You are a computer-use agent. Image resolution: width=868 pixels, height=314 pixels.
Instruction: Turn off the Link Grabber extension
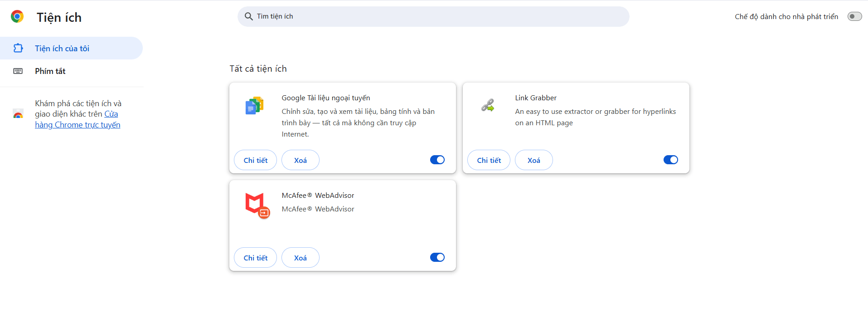click(x=671, y=160)
